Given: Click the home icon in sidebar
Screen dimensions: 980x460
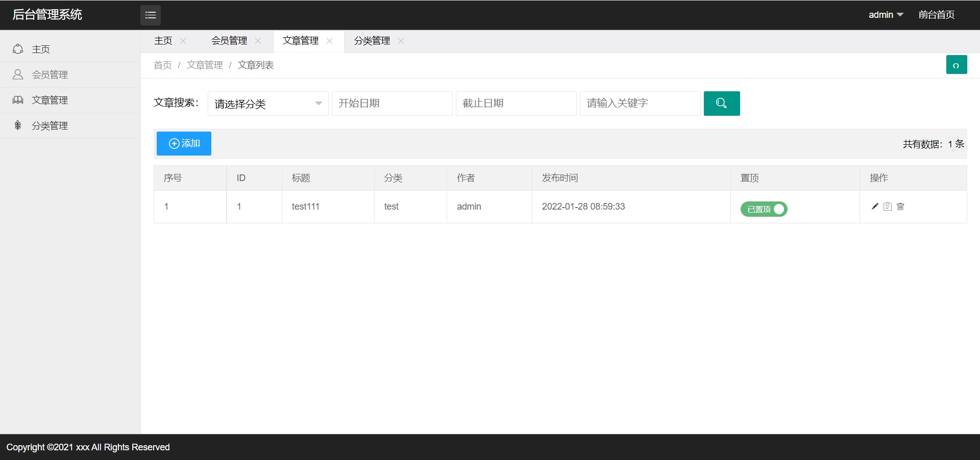Looking at the screenshot, I should (18, 49).
